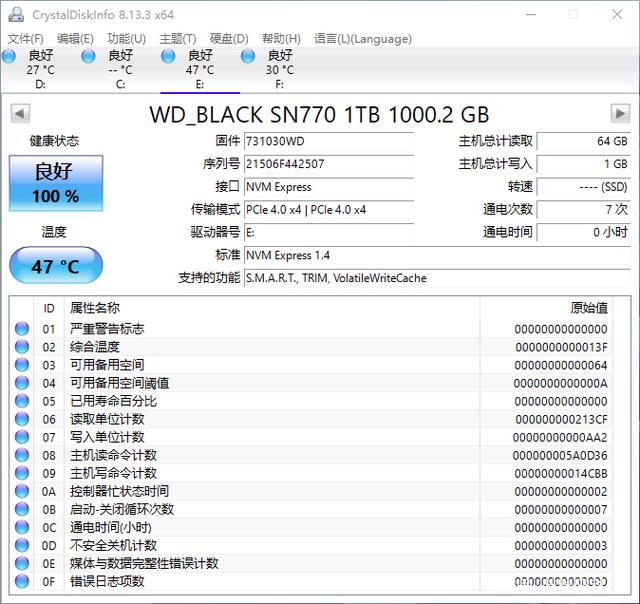The width and height of the screenshot is (640, 604).
Task: Click the status orb for attribute 07 写入单位计数
Action: 22,437
